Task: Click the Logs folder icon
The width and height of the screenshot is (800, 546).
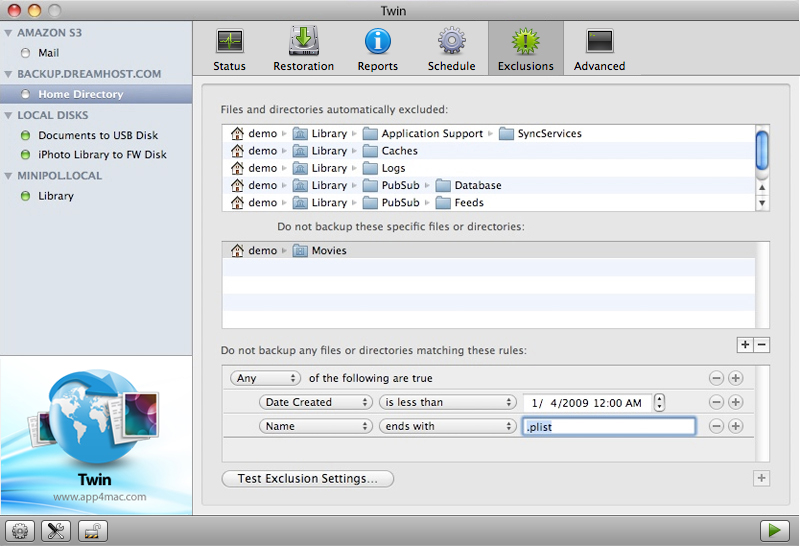Action: [x=370, y=168]
